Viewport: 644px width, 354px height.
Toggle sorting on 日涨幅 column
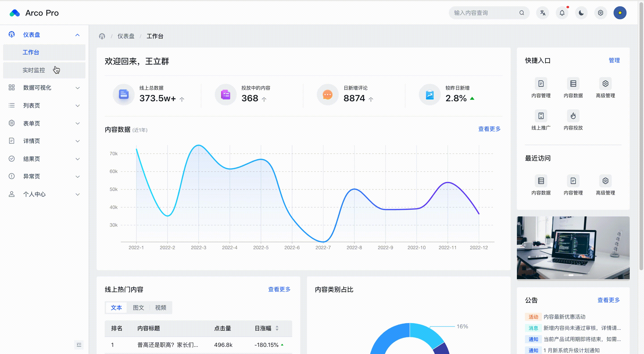[277, 328]
